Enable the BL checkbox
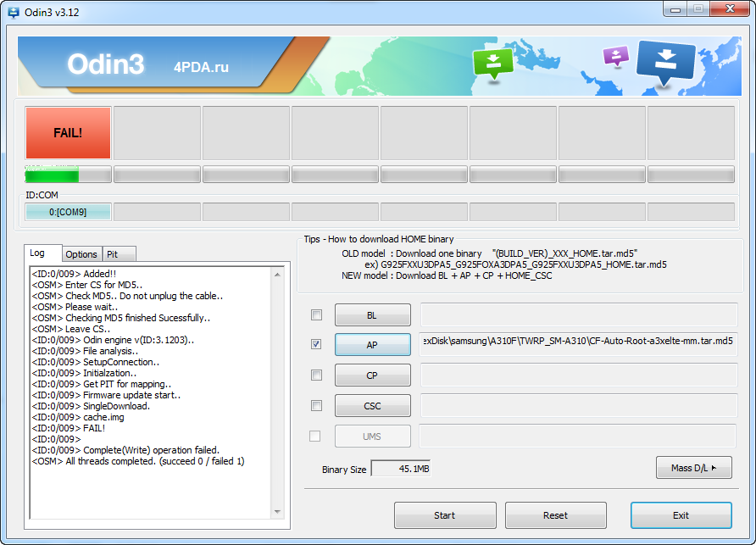This screenshot has width=756, height=545. 316,315
